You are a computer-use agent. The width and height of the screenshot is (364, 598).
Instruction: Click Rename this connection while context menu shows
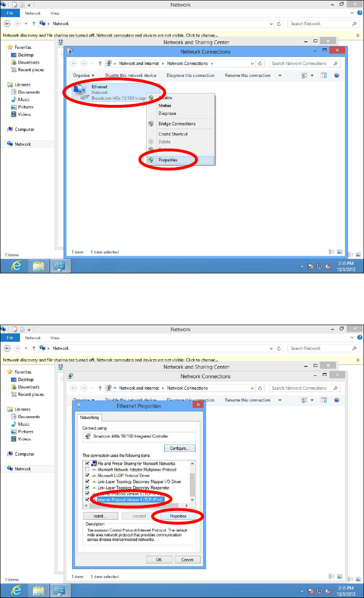point(247,75)
